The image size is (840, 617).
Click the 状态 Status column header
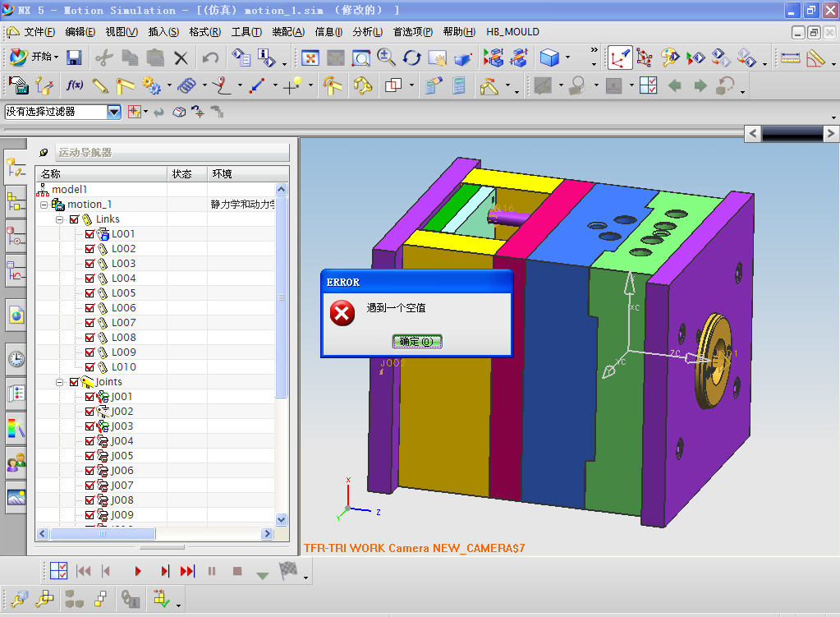point(187,173)
